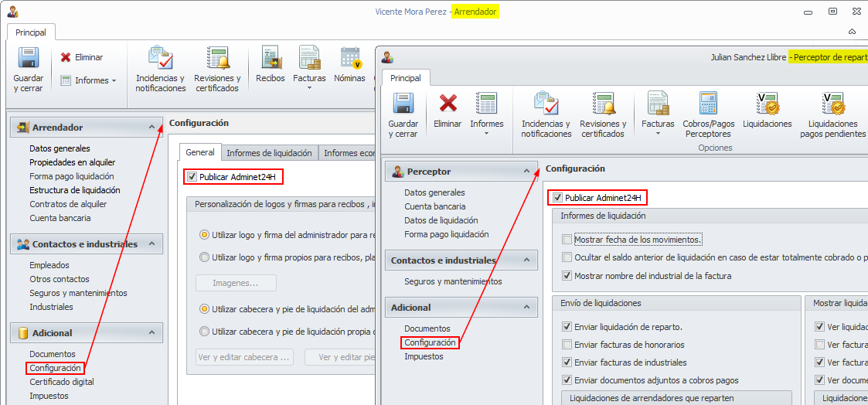This screenshot has height=405, width=868.
Task: Collapse the Perceptor sidebar group
Action: tap(526, 172)
